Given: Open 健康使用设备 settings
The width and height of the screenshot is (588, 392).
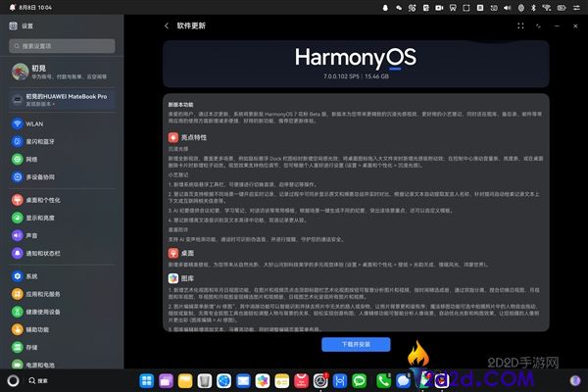Looking at the screenshot, I should pos(62,312).
